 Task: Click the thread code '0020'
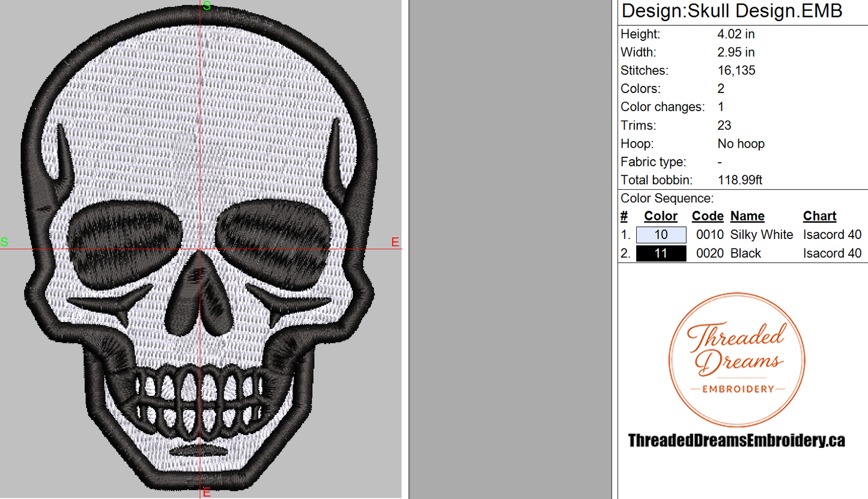coord(709,253)
